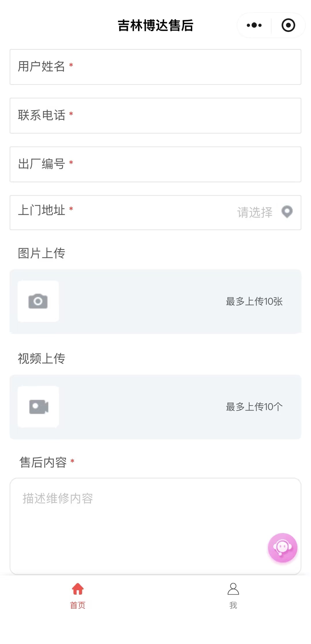This screenshot has width=311, height=644.
Task: Click the red home icon
Action: click(78, 589)
